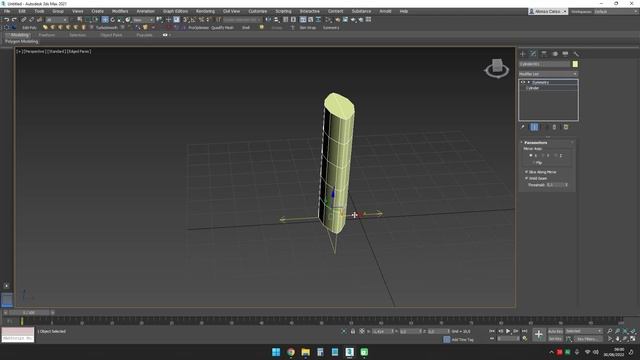Open Chrome from the taskbar
The width and height of the screenshot is (640, 360).
pos(291,352)
